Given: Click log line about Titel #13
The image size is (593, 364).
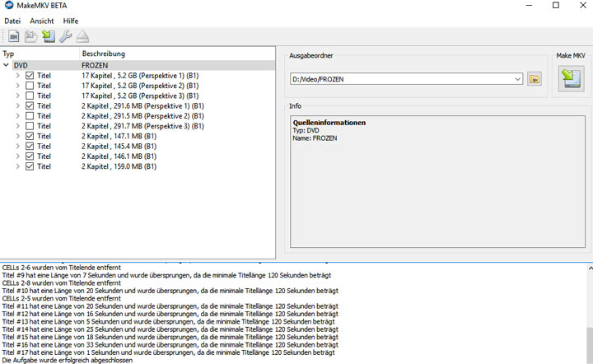Looking at the screenshot, I should click(x=168, y=322).
